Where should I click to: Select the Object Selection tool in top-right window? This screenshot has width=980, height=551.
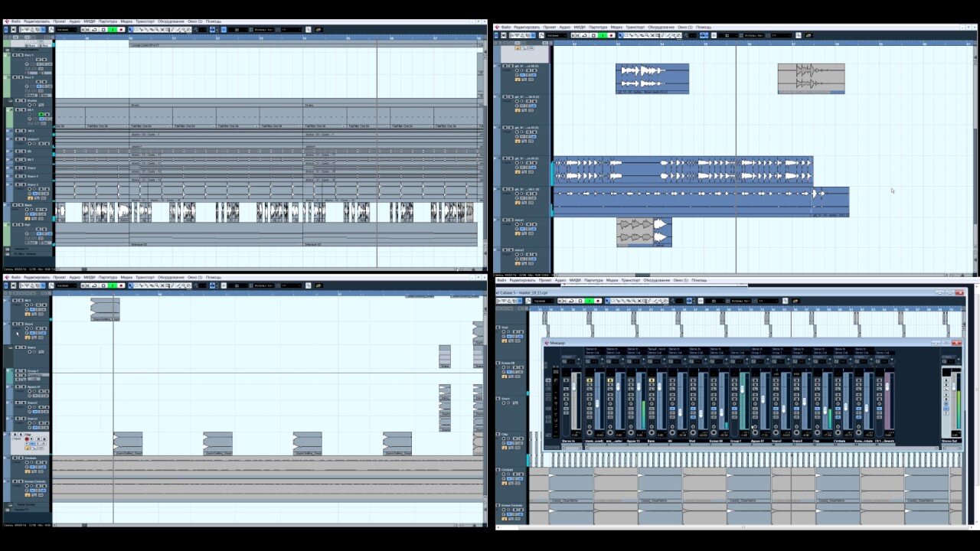621,35
